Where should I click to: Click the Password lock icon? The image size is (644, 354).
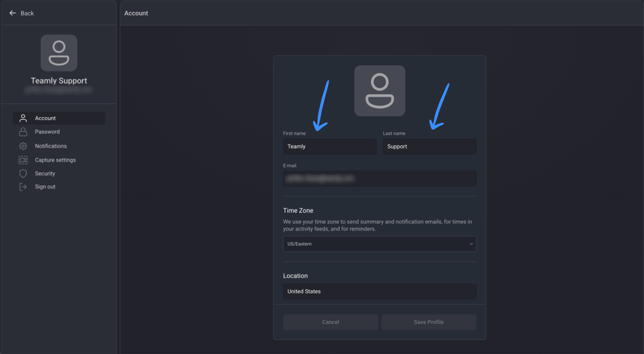tap(23, 132)
